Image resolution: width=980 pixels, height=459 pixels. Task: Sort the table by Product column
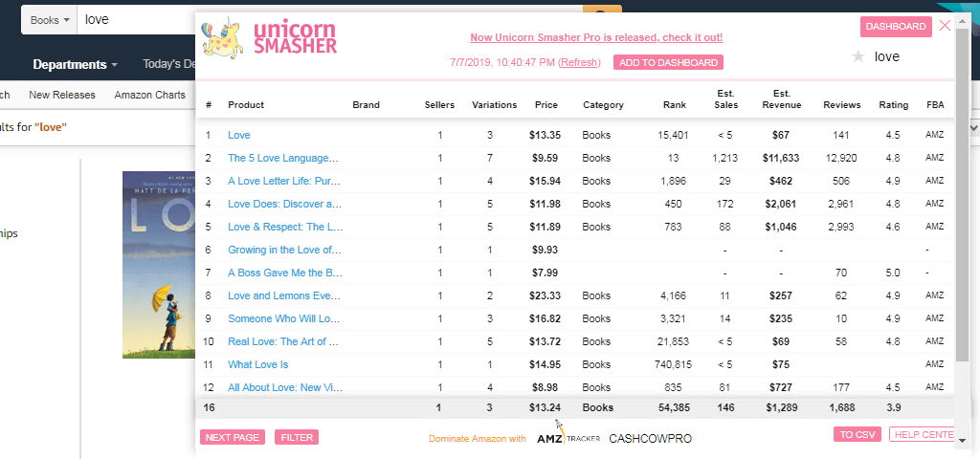tap(246, 105)
